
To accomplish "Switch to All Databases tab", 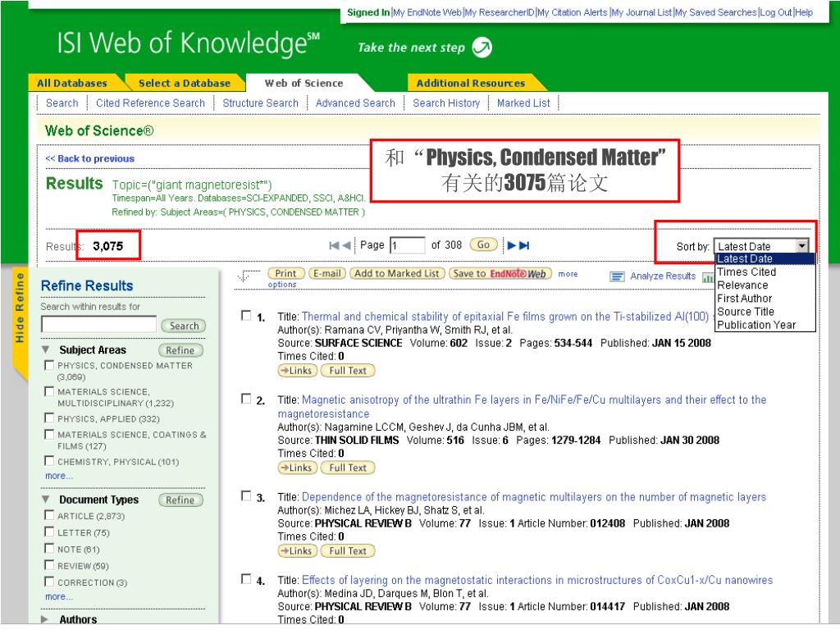I will (x=72, y=83).
